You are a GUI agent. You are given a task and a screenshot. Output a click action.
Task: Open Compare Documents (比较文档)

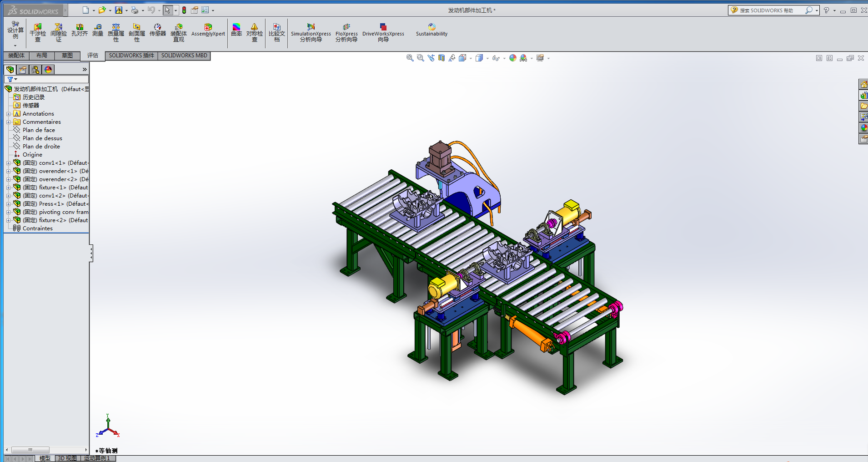coord(277,33)
